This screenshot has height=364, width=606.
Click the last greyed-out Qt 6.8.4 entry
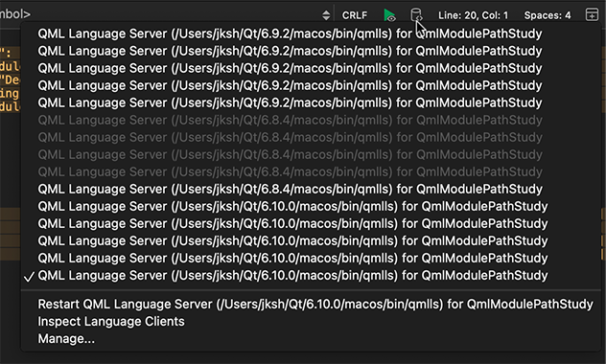click(290, 171)
